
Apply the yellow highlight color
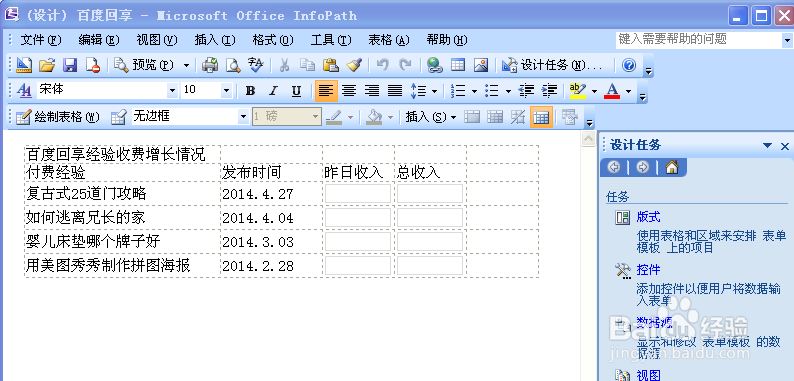point(577,91)
